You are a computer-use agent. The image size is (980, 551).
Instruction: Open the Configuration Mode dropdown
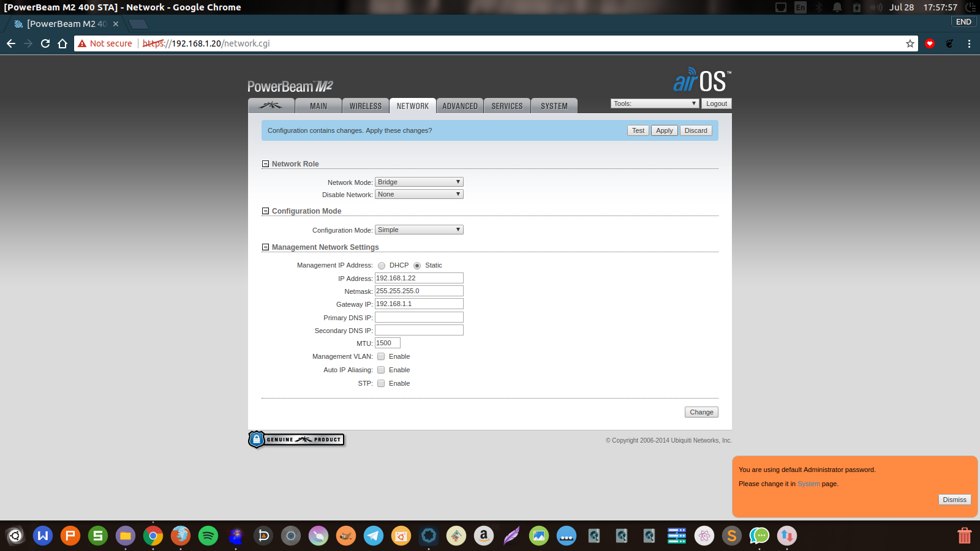(419, 230)
